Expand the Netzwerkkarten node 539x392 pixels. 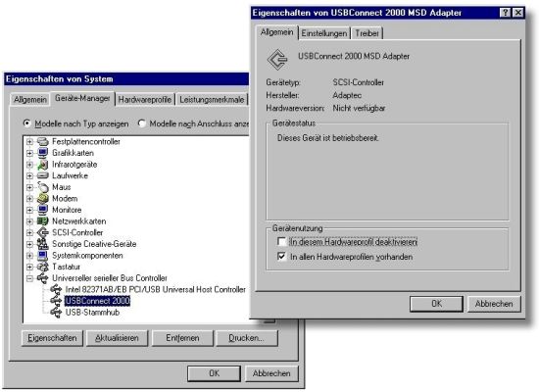29,221
